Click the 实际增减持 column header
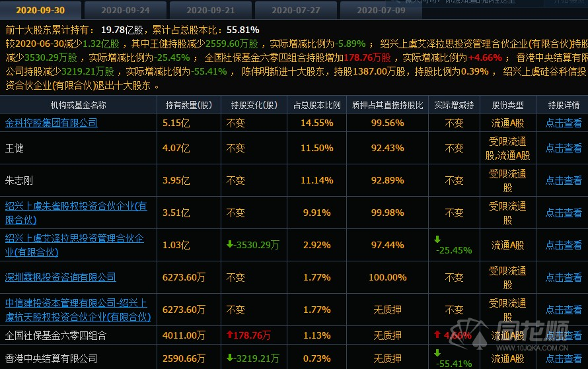588x369 pixels. tap(454, 105)
